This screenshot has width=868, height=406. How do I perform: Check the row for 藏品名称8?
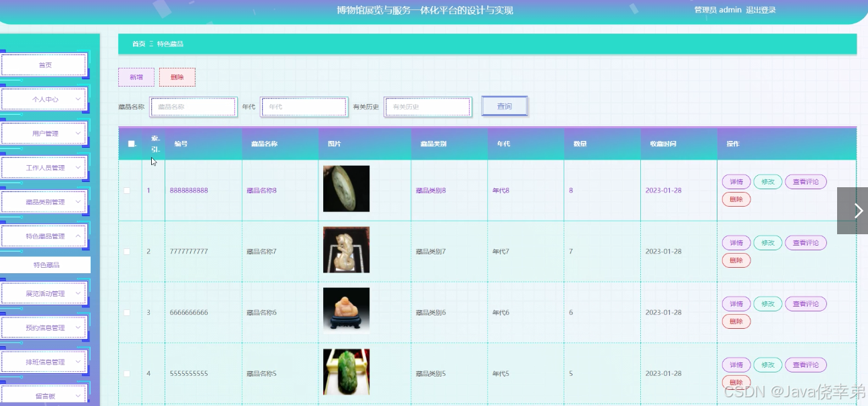pos(127,191)
